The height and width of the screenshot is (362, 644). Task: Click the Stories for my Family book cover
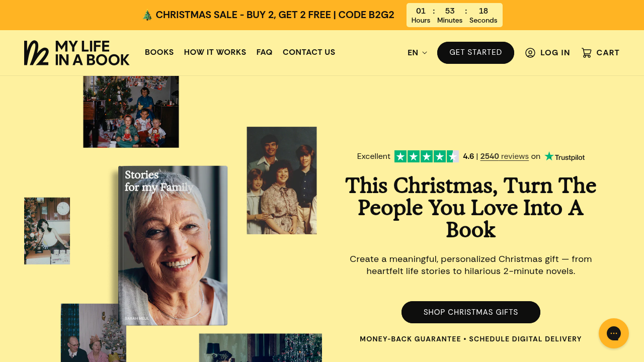point(173,245)
